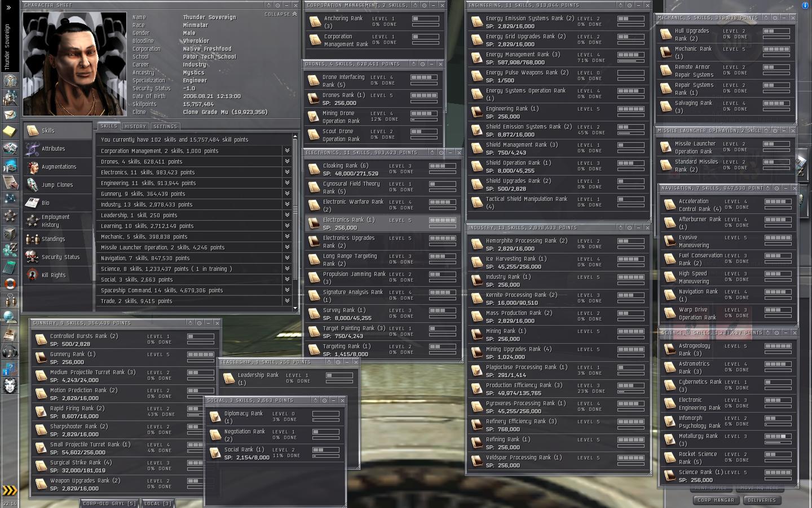Open the calculator icon in the sidebar
The height and width of the screenshot is (508, 812).
point(10,267)
